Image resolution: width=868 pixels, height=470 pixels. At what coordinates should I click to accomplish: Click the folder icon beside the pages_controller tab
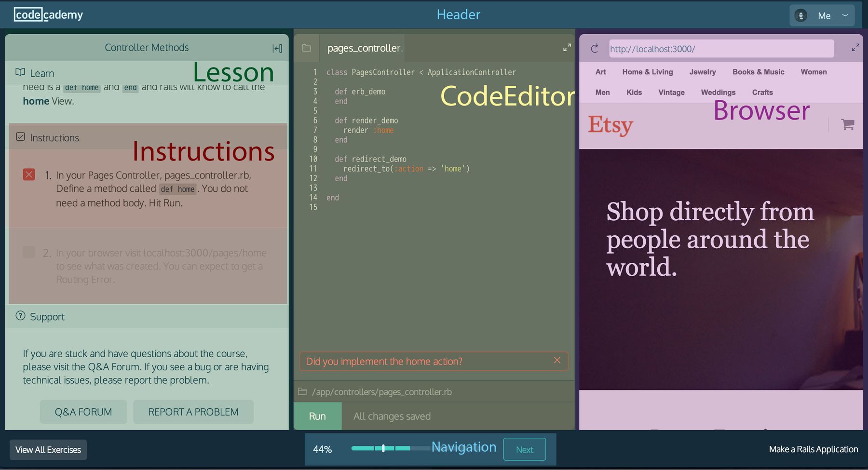(x=307, y=48)
